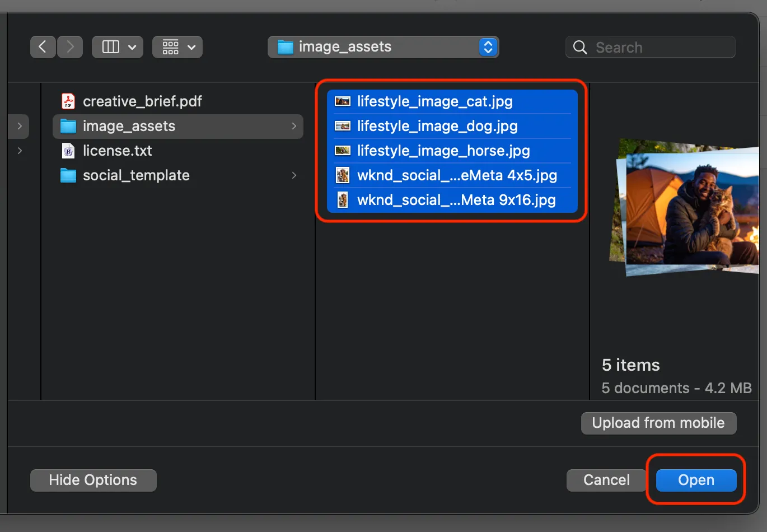Image resolution: width=767 pixels, height=532 pixels.
Task: Go forward with the right chevron button
Action: click(x=70, y=47)
